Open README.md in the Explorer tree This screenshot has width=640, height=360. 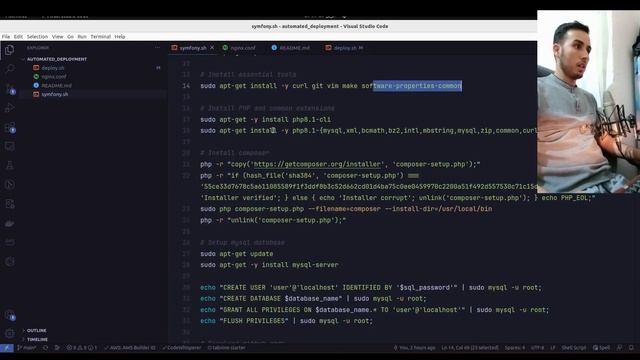pyautogui.click(x=56, y=85)
